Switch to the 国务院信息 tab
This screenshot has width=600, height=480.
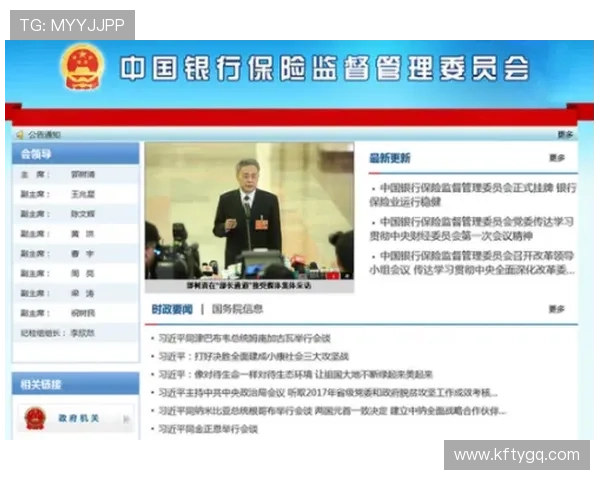coord(237,309)
